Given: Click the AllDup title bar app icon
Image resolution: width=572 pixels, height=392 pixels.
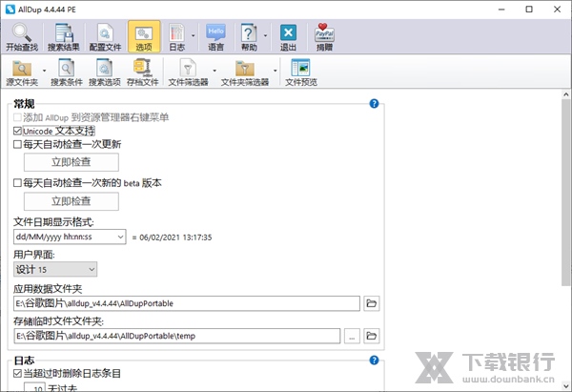Looking at the screenshot, I should point(10,10).
